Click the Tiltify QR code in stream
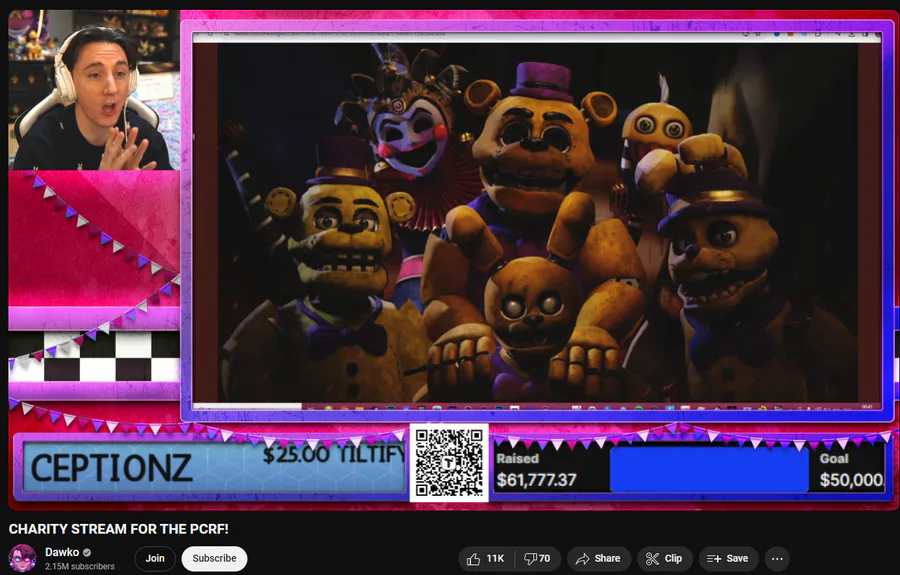This screenshot has height=575, width=900. point(449,463)
